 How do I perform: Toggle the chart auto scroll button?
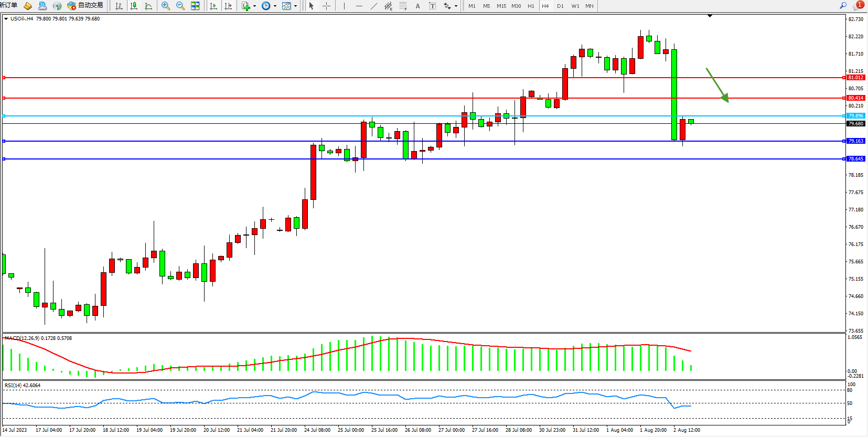[x=213, y=6]
